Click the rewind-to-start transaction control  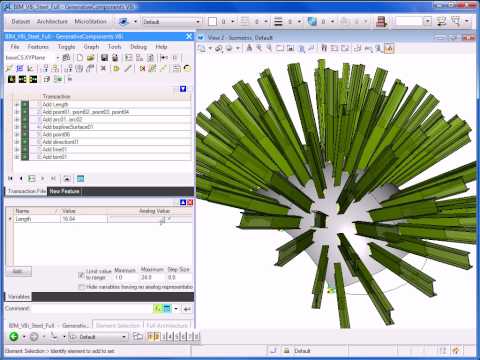click(10, 179)
